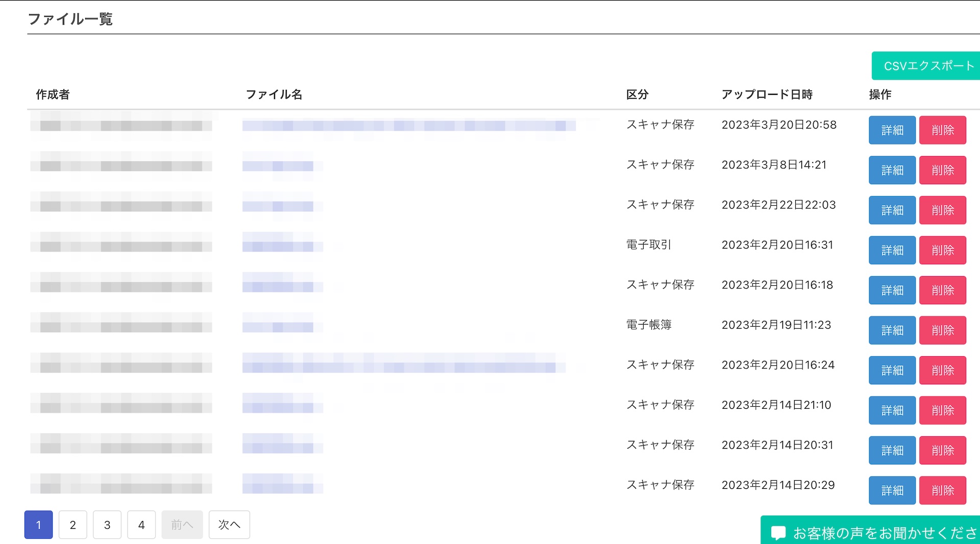980x544 pixels.
Task: Show 詳細 for the 2023年2月20日16:18 row
Action: tap(892, 290)
